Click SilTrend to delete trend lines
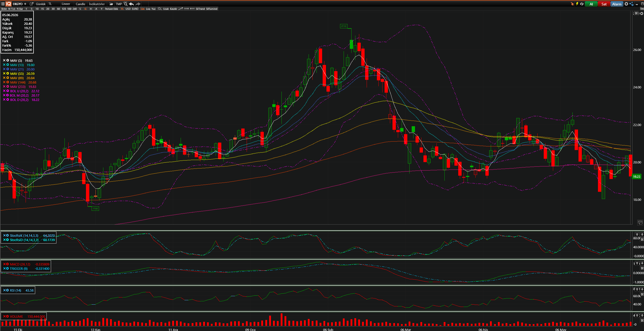The width and height of the screenshot is (644, 331). coord(200,9)
